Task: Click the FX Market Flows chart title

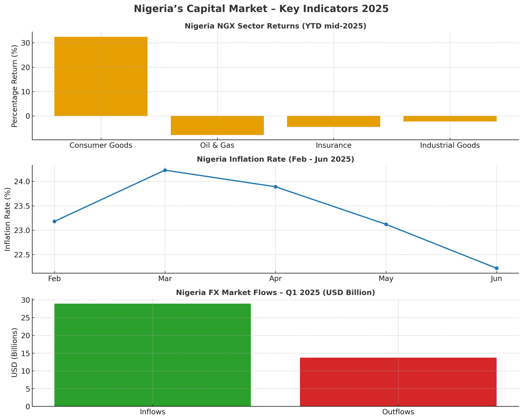Action: 275,292
